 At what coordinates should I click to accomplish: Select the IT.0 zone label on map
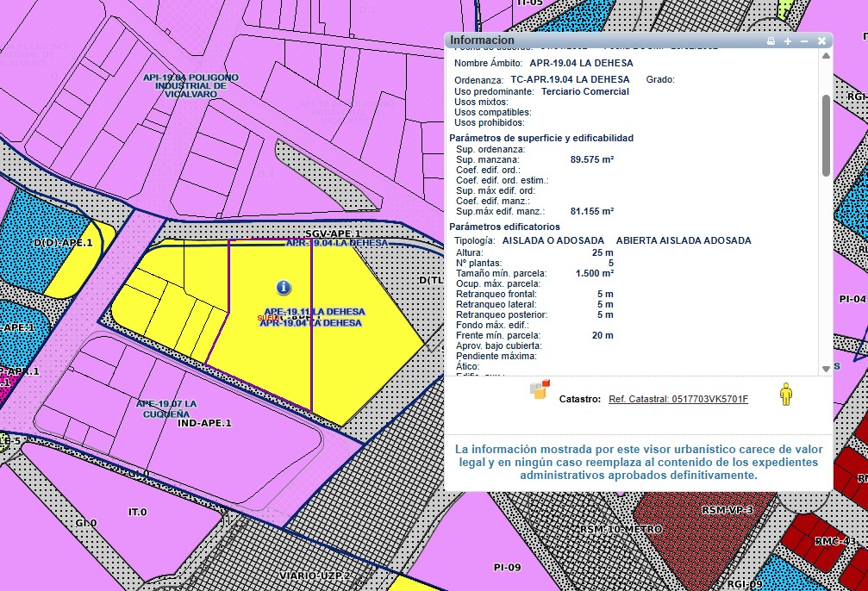138,512
